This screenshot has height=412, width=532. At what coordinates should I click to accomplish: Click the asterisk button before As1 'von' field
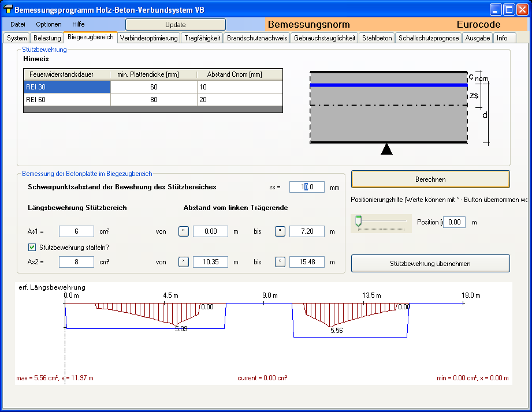(183, 231)
